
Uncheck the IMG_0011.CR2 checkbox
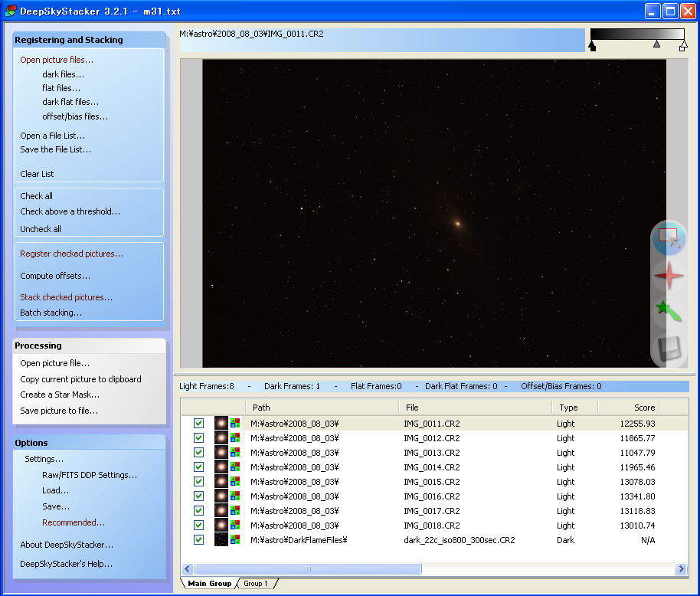tap(198, 423)
